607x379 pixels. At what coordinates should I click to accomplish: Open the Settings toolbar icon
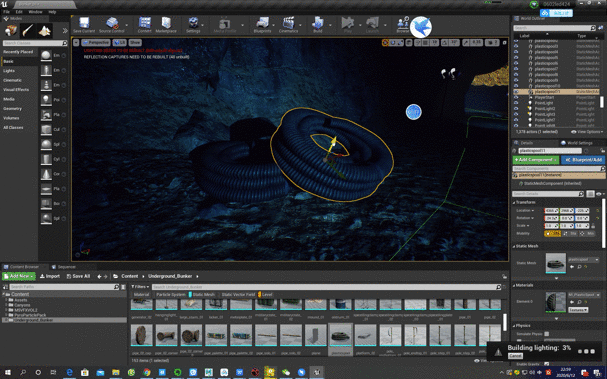[193, 23]
